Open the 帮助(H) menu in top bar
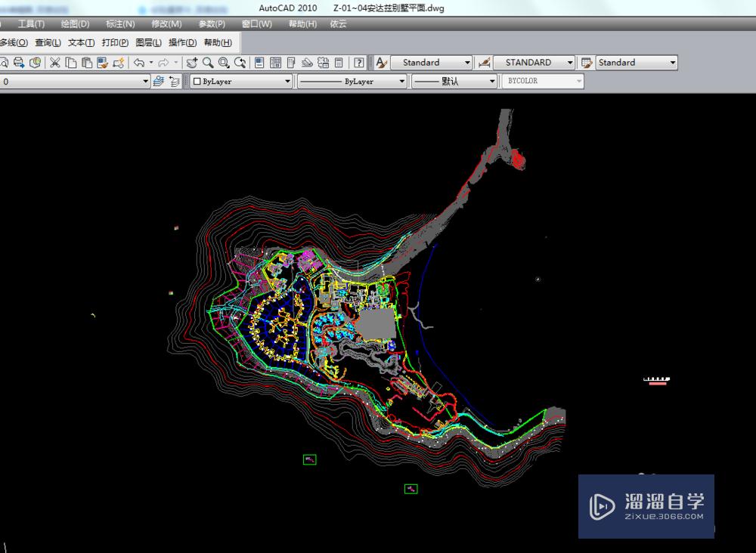 click(303, 24)
